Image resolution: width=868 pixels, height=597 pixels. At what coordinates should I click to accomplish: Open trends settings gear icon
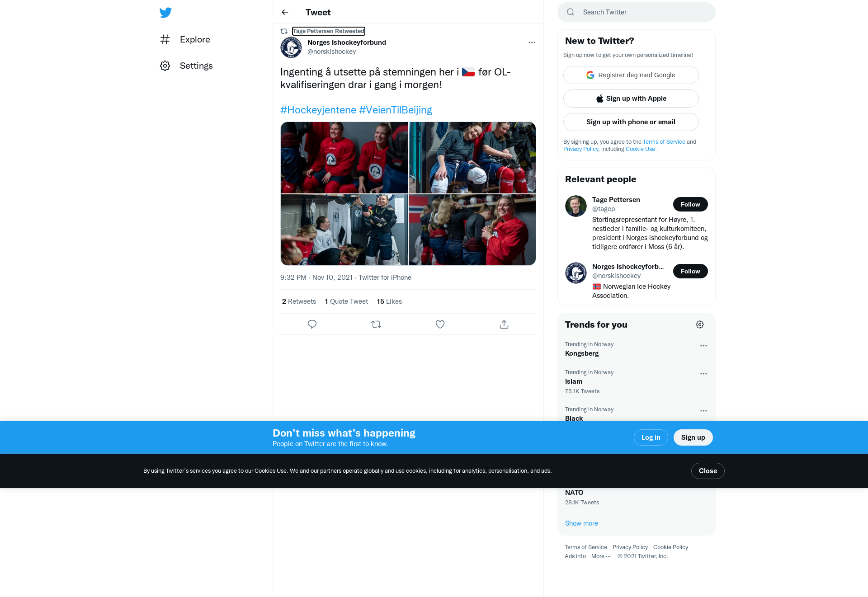point(700,324)
